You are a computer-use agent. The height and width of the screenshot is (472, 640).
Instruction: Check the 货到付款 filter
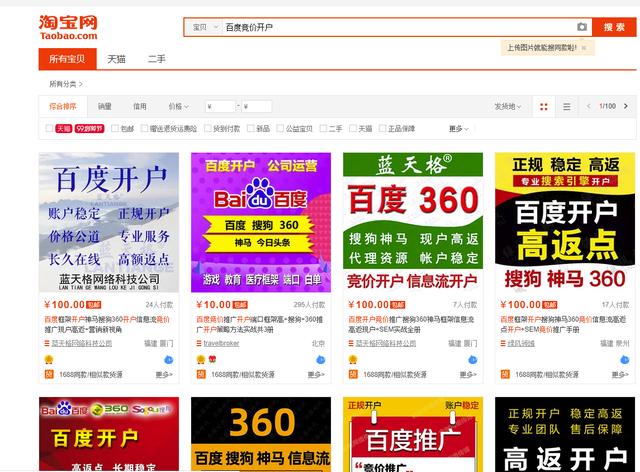[208, 129]
